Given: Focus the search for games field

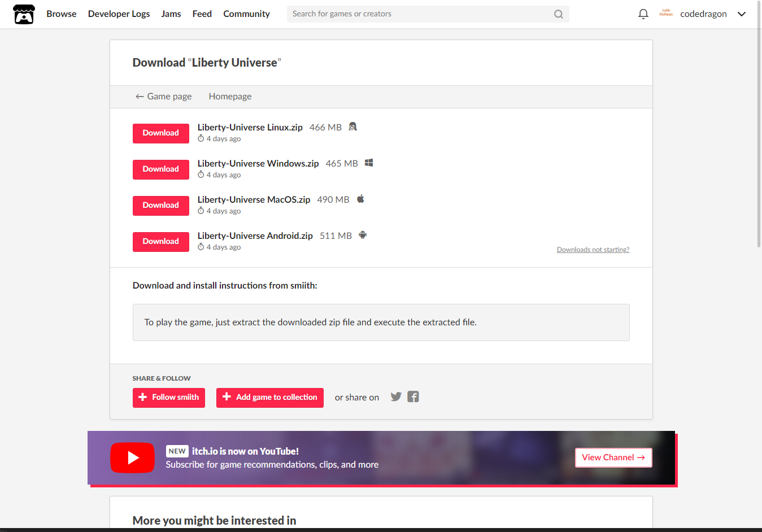Looking at the screenshot, I should 428,14.
